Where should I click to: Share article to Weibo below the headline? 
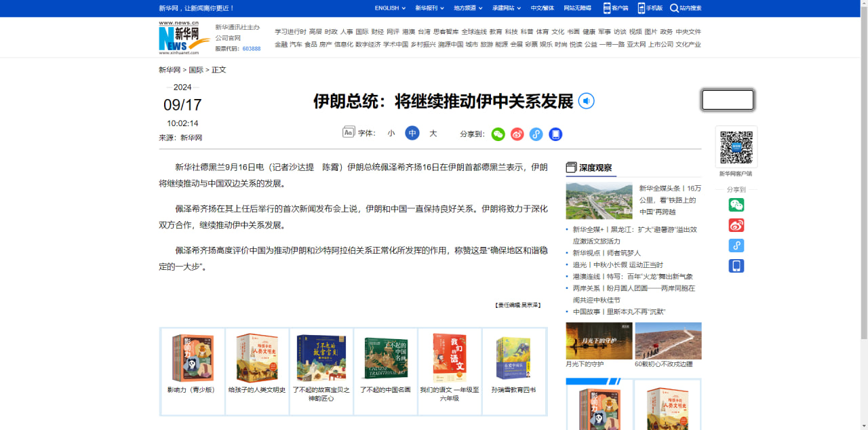coord(517,134)
